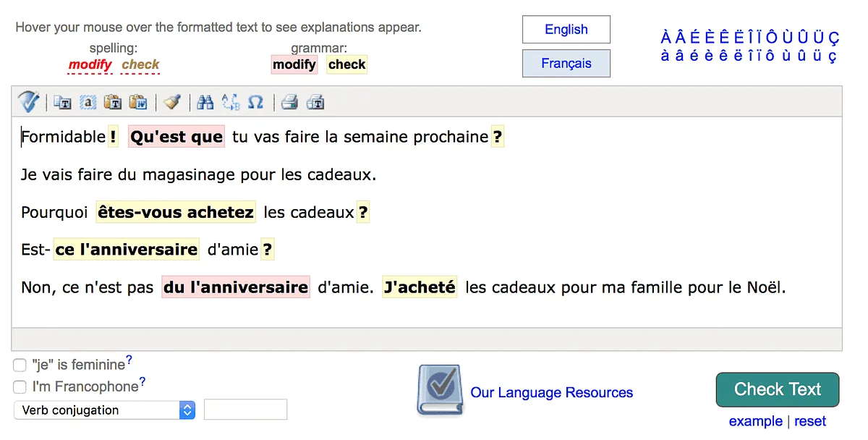Insert uppercase À character
The height and width of the screenshot is (440, 868).
665,38
